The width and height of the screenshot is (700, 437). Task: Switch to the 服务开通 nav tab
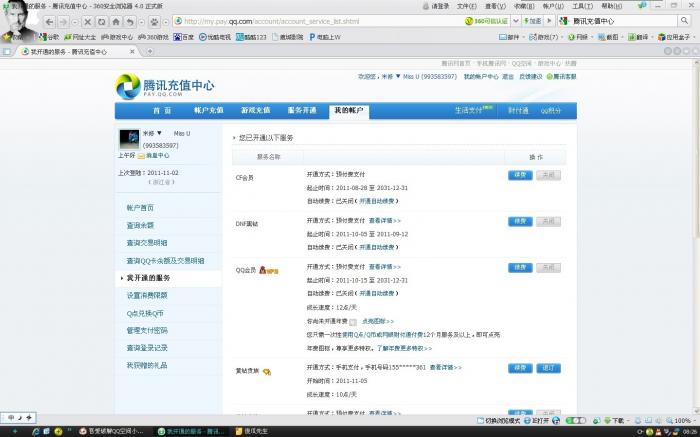(302, 111)
